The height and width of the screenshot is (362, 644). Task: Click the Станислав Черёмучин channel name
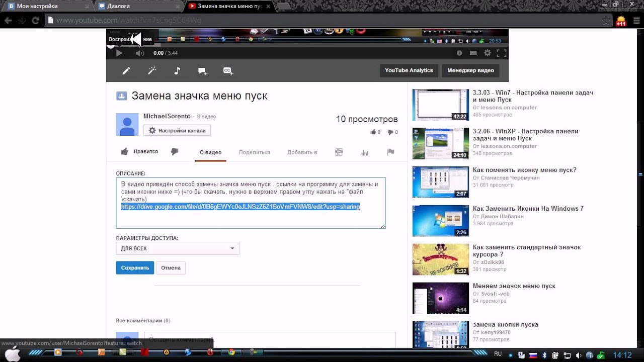pyautogui.click(x=510, y=178)
